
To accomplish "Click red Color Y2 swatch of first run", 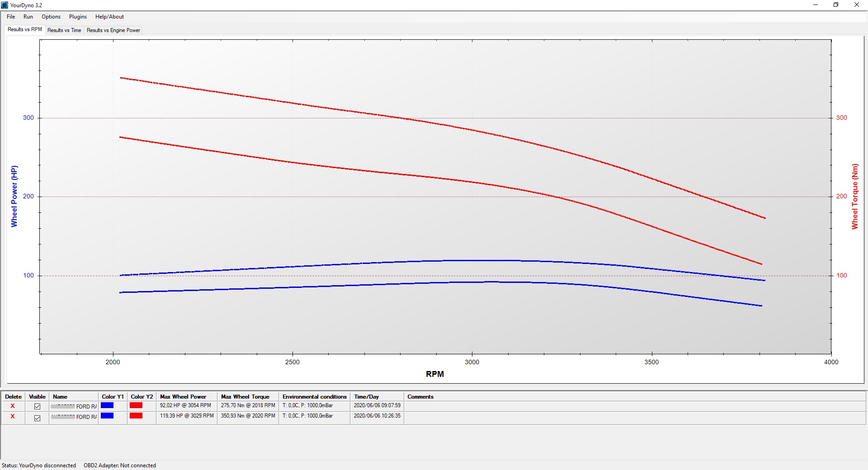I will point(136,405).
